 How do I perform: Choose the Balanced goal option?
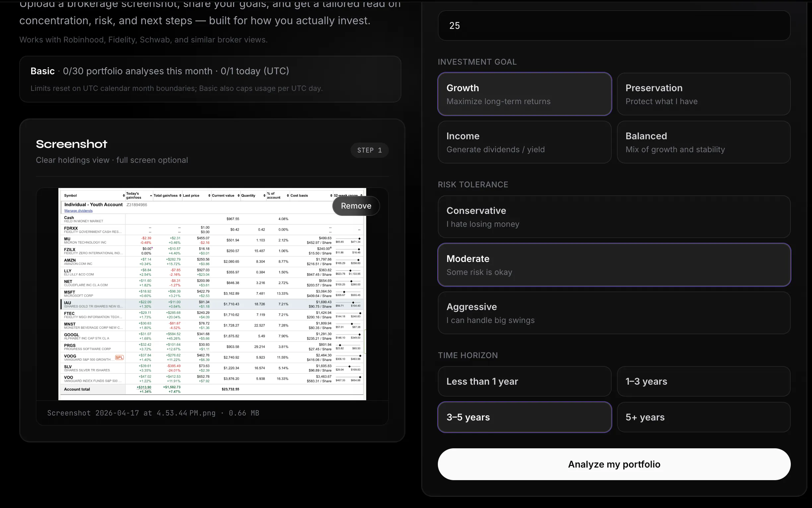[x=704, y=142]
